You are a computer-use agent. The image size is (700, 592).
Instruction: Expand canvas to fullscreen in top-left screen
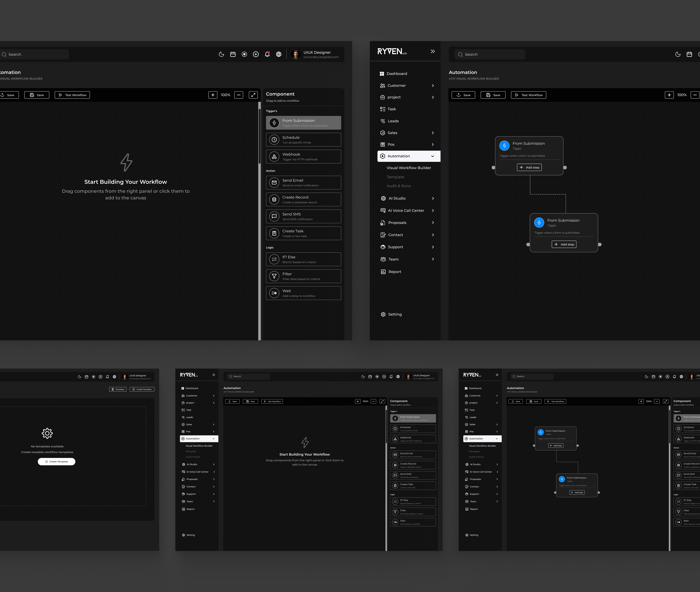coord(253,95)
